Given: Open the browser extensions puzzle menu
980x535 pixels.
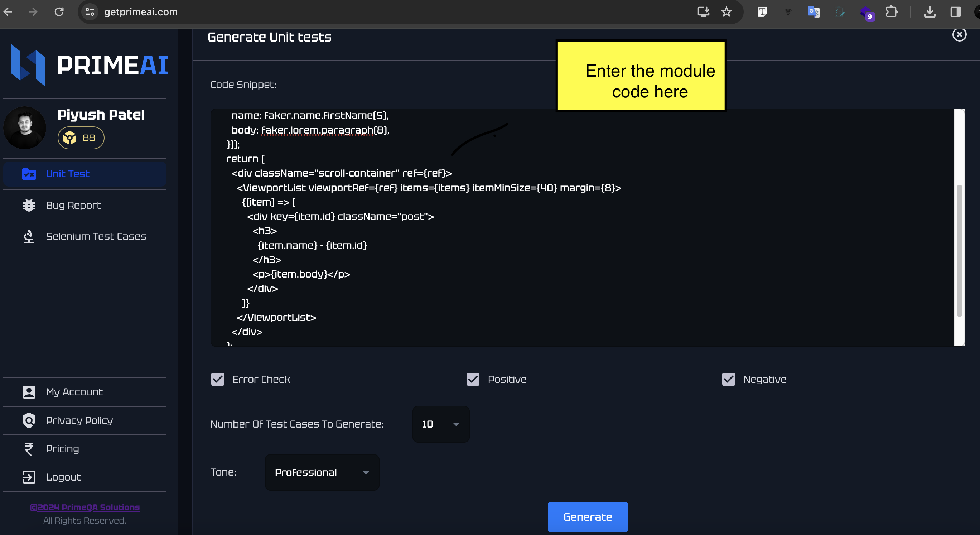Looking at the screenshot, I should tap(891, 12).
